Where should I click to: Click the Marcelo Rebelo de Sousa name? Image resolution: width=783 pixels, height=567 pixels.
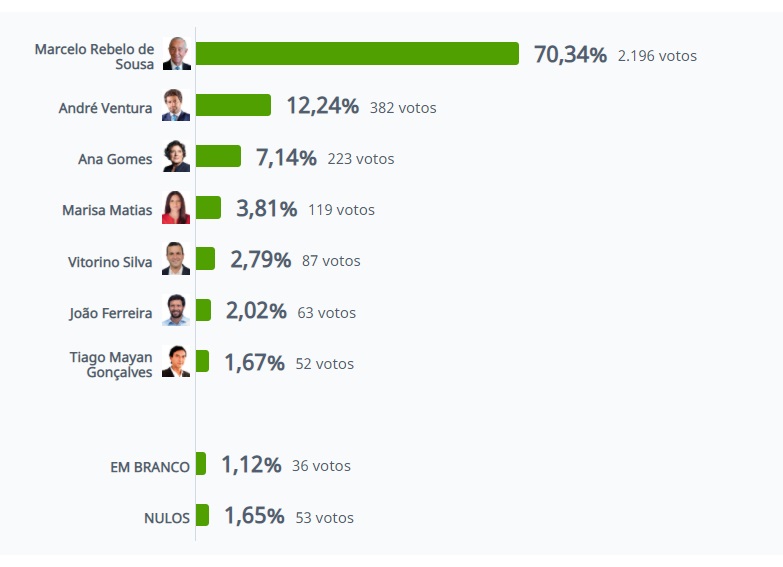click(94, 56)
